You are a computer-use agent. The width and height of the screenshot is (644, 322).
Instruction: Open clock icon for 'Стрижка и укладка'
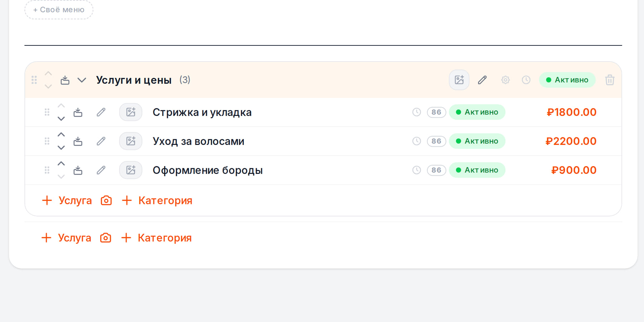pos(416,112)
